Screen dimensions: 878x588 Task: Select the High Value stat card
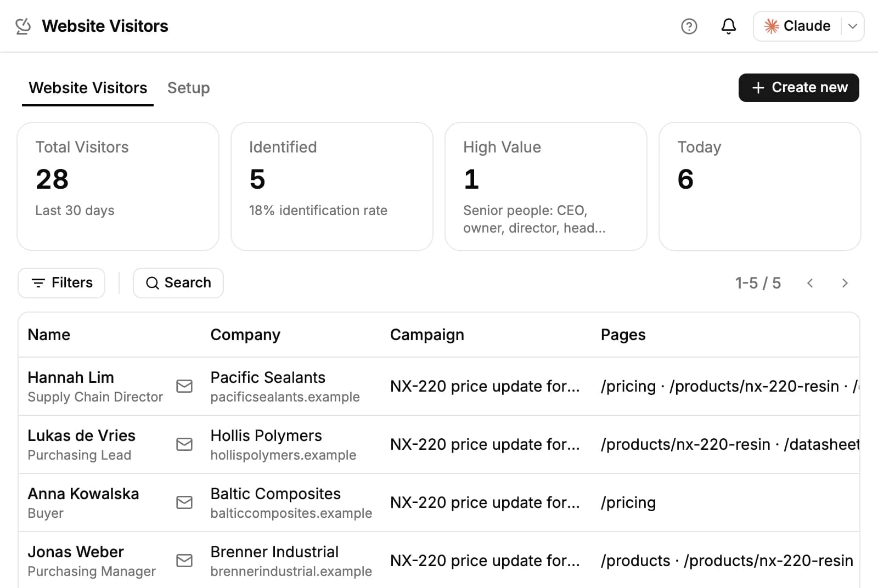pyautogui.click(x=546, y=186)
